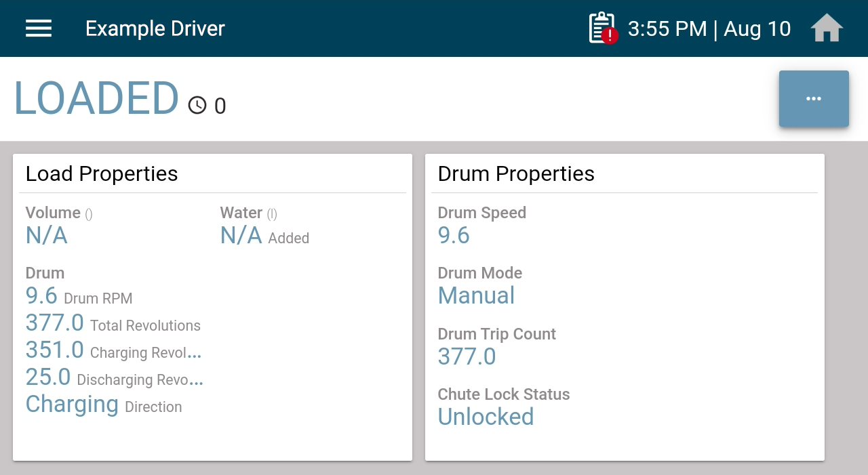
Task: Click the Drum Trip Count 377.0 value
Action: (467, 356)
